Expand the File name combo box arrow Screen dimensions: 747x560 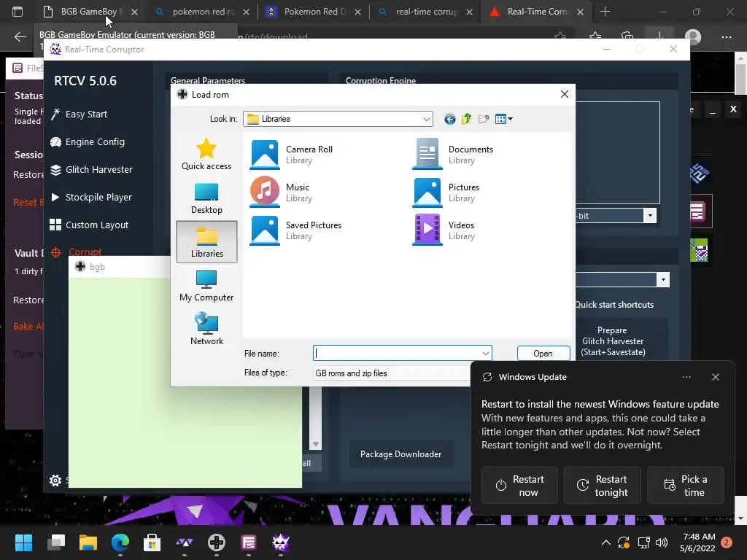(485, 354)
